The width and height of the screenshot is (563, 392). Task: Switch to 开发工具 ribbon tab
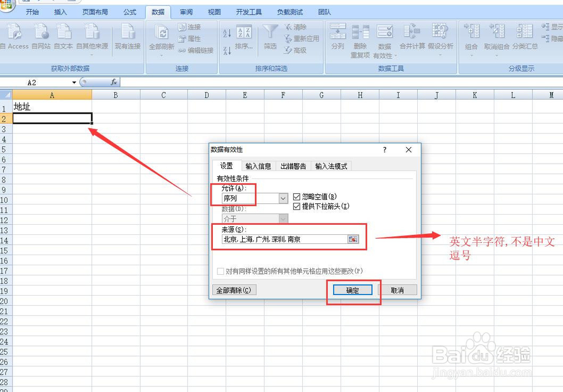coord(249,12)
